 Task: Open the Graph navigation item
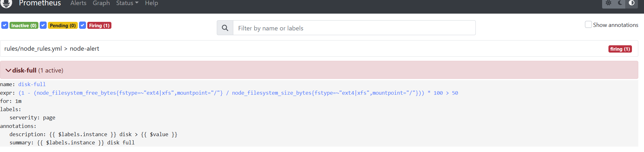(x=101, y=3)
